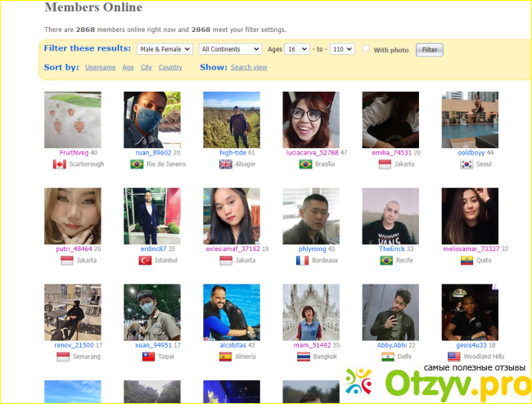Open the maximum age dropdown showing 110

[342, 49]
